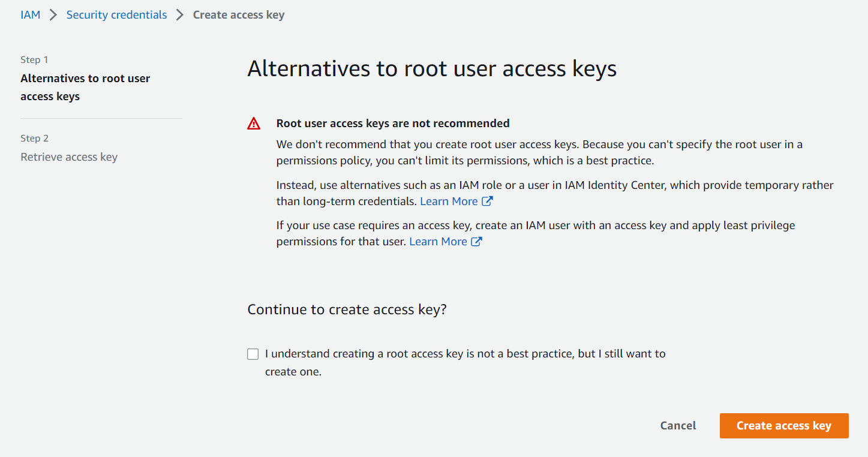This screenshot has width=868, height=457.
Task: Click the external-link icon after the first Learn More
Action: coord(487,201)
